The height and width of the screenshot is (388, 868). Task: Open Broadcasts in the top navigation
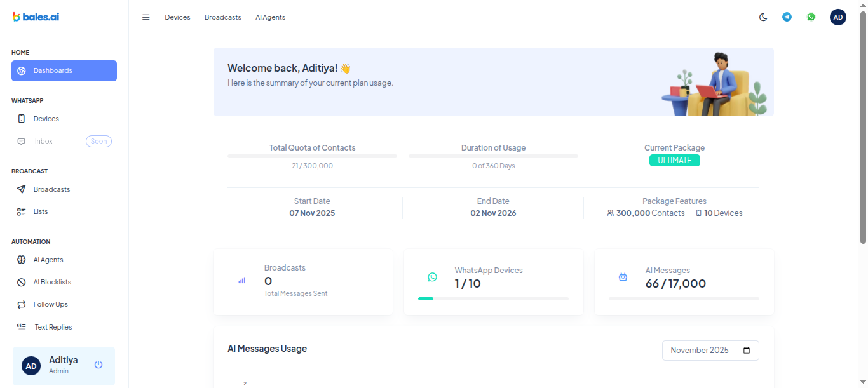click(x=223, y=17)
